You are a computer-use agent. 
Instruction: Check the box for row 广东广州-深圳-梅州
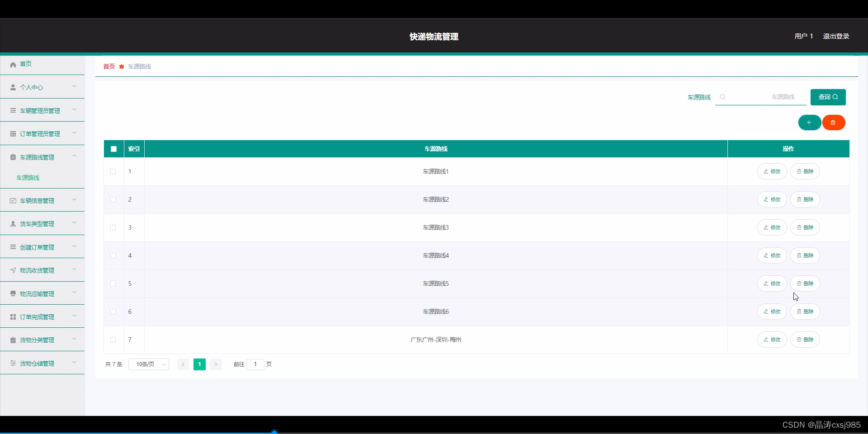point(113,340)
